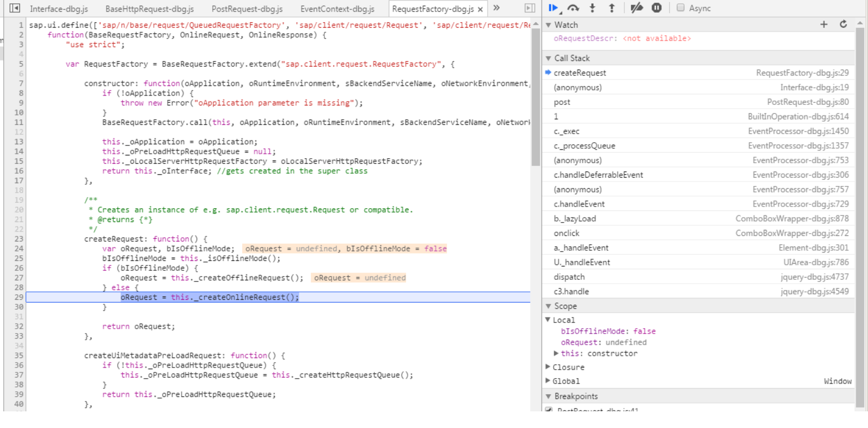Open BuiltInOperation-dbg.js:614 source link
868x428 pixels.
click(x=798, y=117)
